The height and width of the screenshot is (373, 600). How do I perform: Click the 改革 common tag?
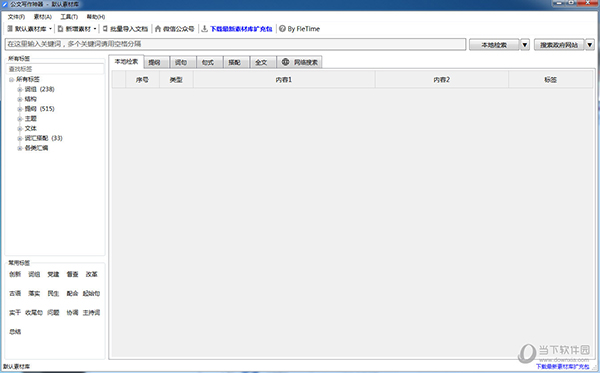pyautogui.click(x=91, y=274)
